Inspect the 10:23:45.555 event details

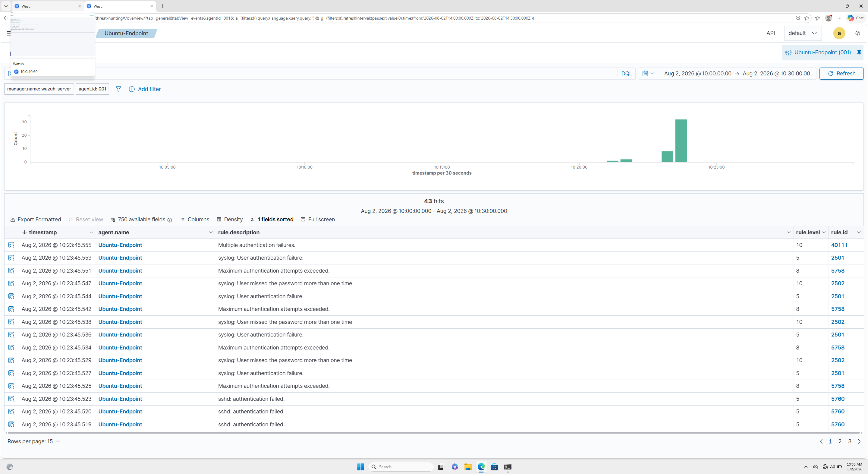pos(11,245)
